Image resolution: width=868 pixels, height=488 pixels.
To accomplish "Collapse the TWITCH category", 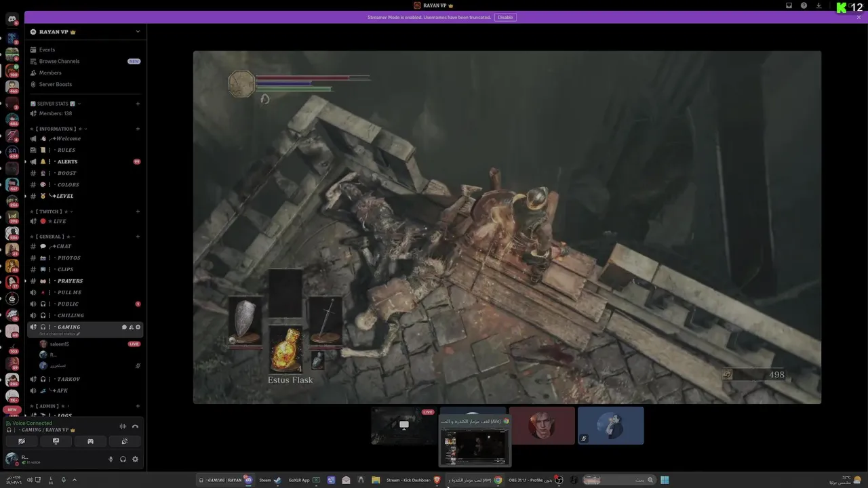I will (51, 211).
